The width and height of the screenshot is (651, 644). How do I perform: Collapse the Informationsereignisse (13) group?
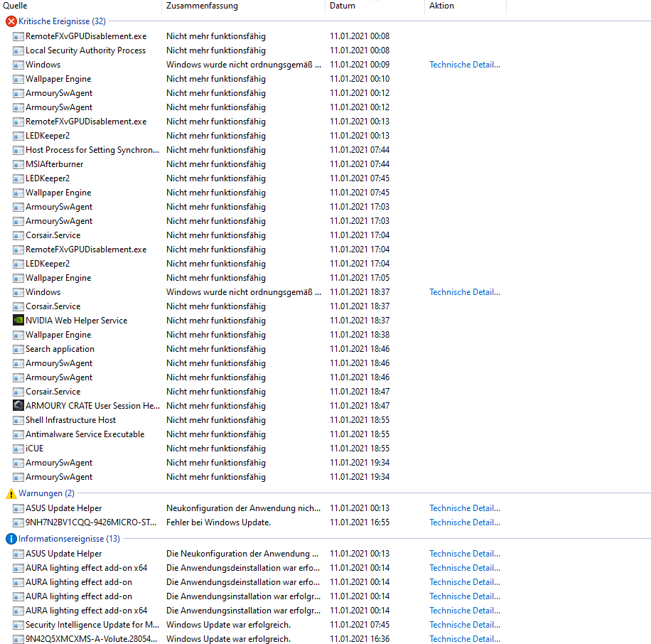coord(69,539)
